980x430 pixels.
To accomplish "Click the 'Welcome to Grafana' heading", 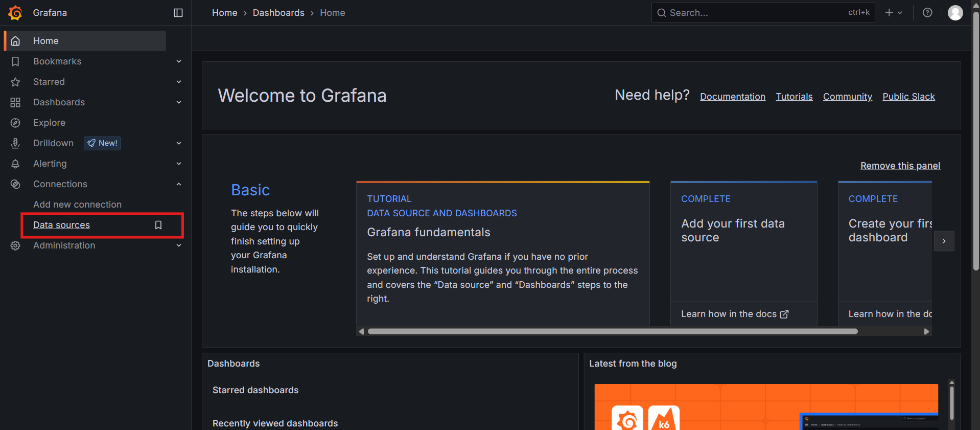I will (302, 96).
